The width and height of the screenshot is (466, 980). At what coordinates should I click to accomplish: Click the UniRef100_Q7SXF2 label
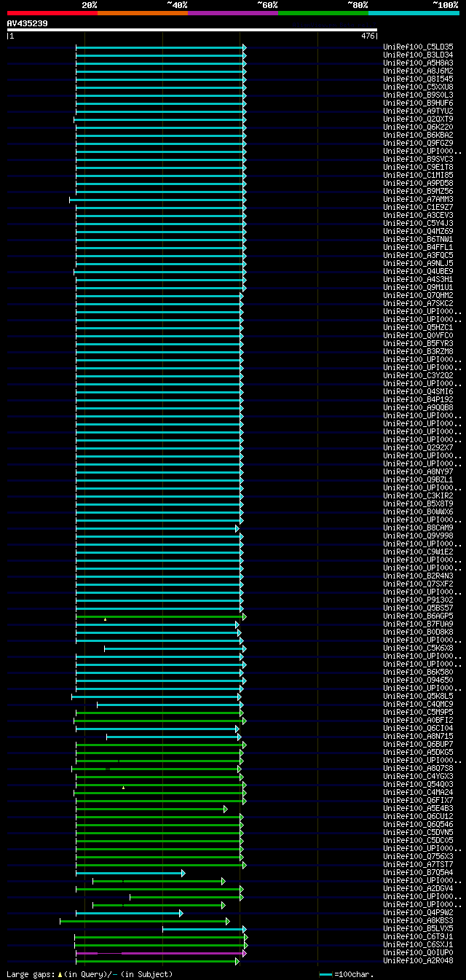418,584
